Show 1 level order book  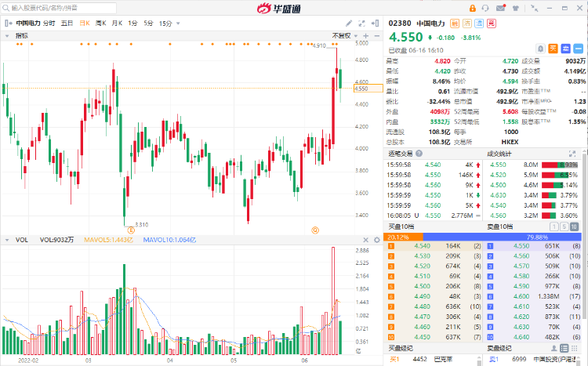click(554, 226)
